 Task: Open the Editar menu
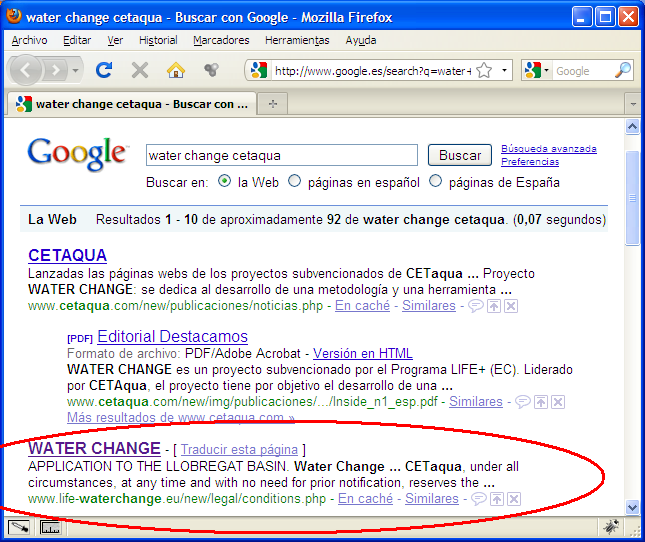click(77, 40)
